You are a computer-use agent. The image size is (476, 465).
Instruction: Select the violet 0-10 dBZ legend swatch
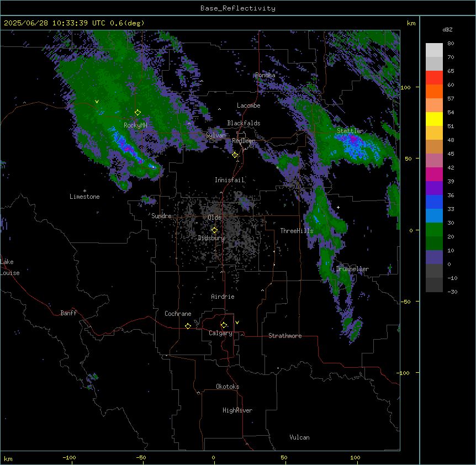coord(434,257)
